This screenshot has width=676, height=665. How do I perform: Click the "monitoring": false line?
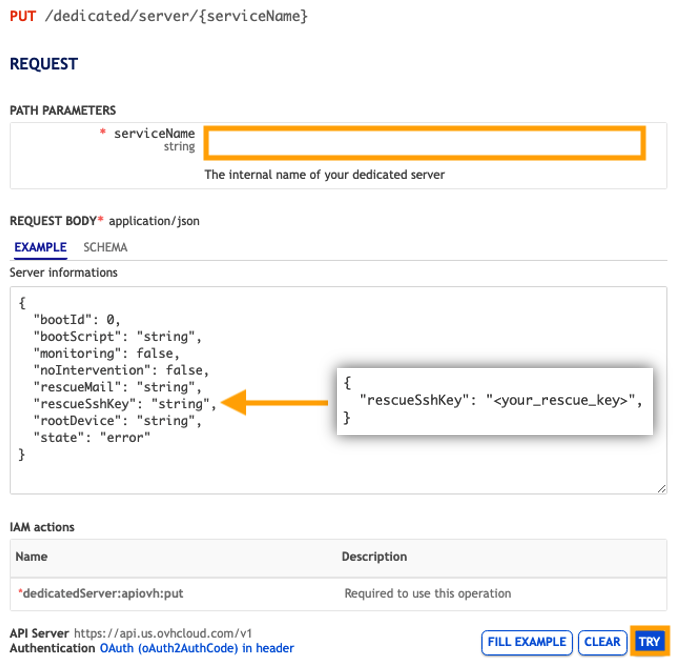click(x=106, y=353)
